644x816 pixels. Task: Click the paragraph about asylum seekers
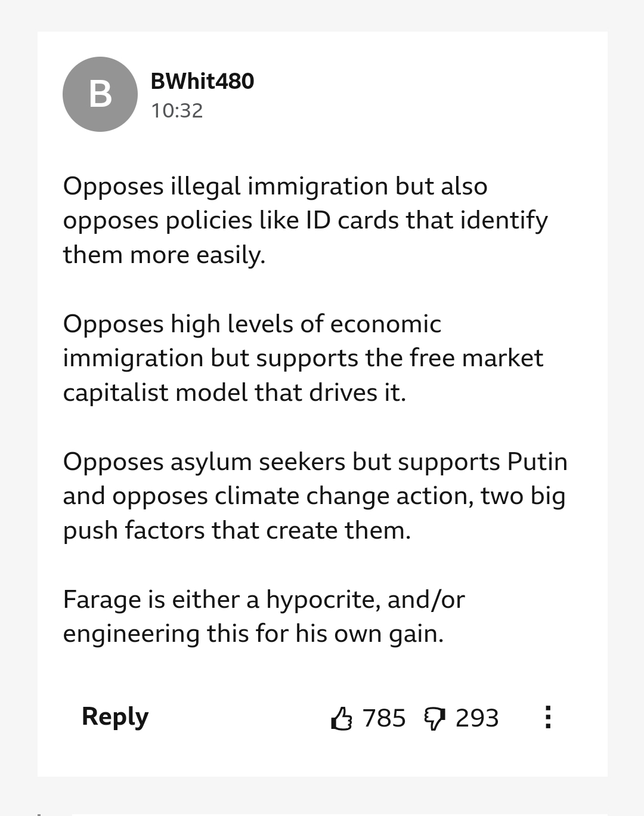[x=314, y=496]
